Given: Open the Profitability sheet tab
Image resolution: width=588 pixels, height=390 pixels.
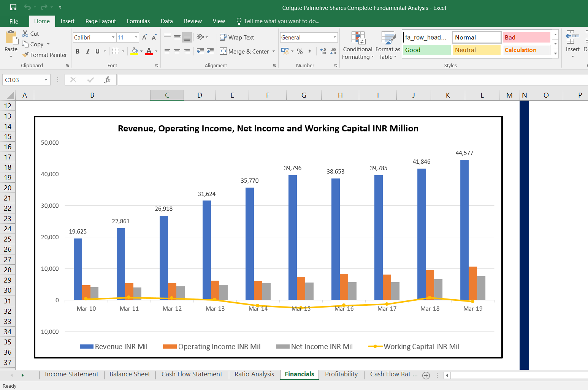Looking at the screenshot, I should 341,374.
